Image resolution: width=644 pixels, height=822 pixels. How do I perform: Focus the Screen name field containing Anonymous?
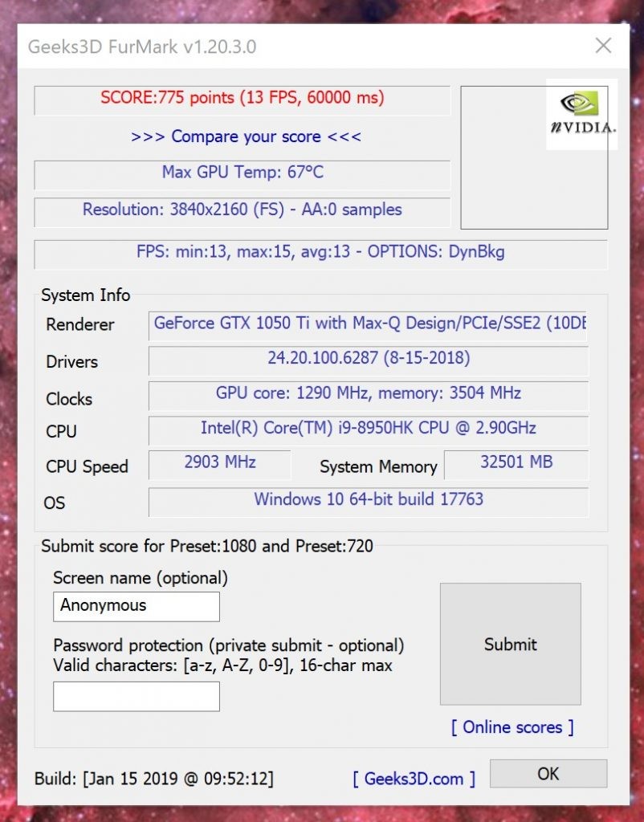pos(137,607)
